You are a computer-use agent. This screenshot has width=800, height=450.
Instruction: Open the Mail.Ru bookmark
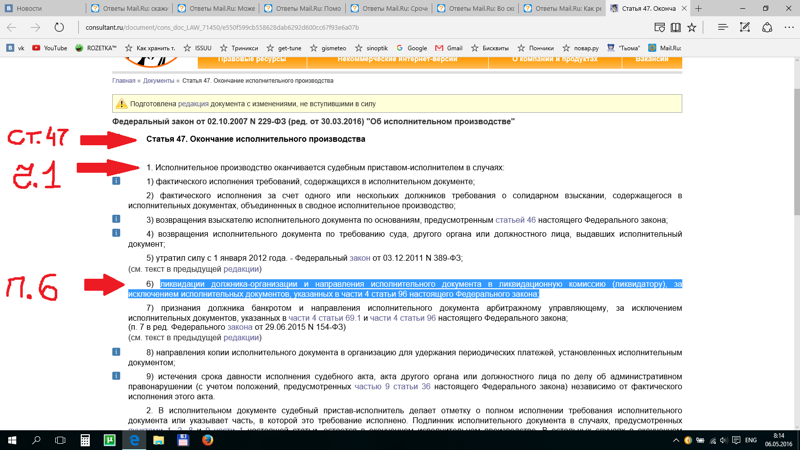(664, 48)
